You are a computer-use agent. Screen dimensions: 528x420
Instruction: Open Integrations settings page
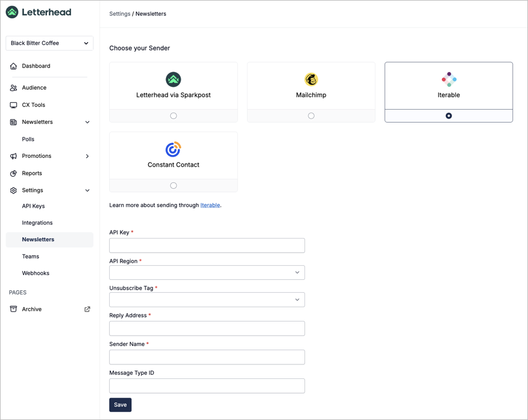(x=37, y=223)
